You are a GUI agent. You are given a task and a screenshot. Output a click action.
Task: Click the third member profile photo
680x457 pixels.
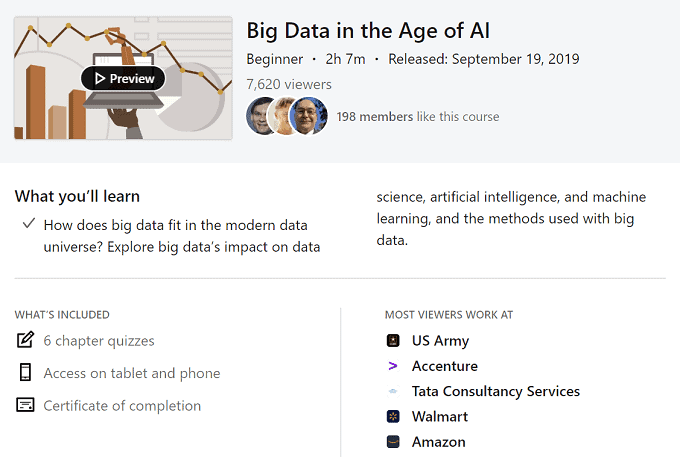(x=309, y=117)
